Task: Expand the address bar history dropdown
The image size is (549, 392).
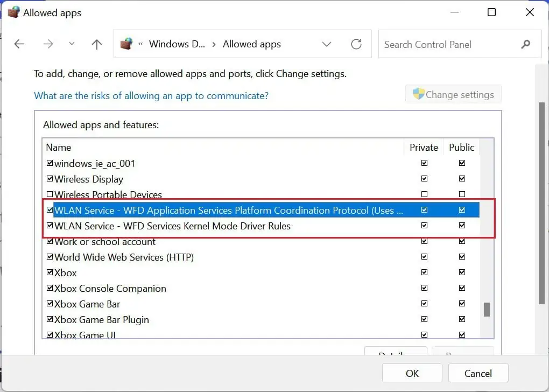Action: (327, 44)
